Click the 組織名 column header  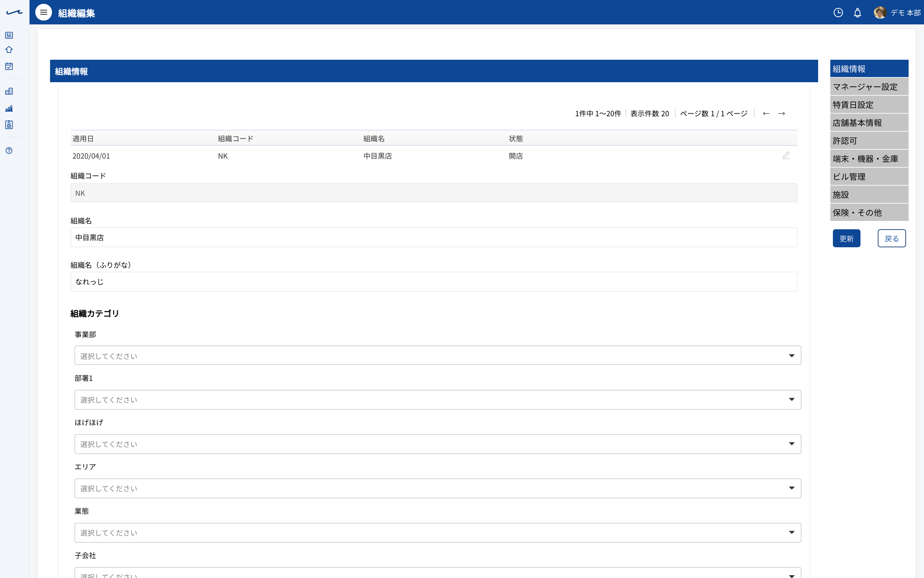[374, 138]
